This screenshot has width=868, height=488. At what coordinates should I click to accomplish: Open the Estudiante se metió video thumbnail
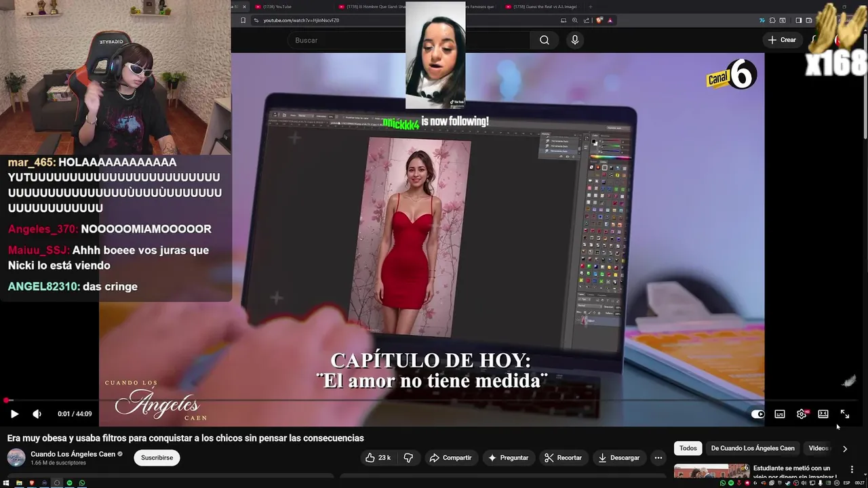tap(711, 471)
